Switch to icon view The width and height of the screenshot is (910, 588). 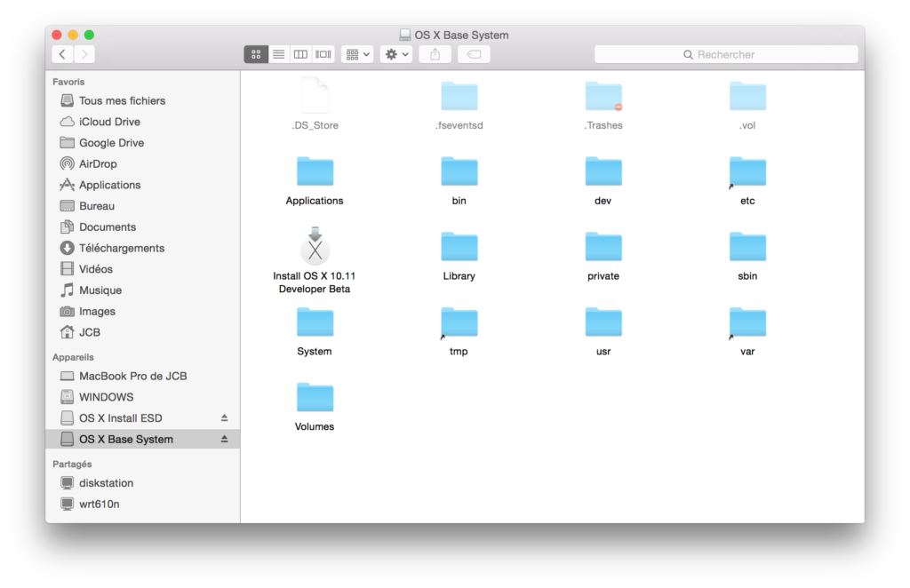point(256,54)
